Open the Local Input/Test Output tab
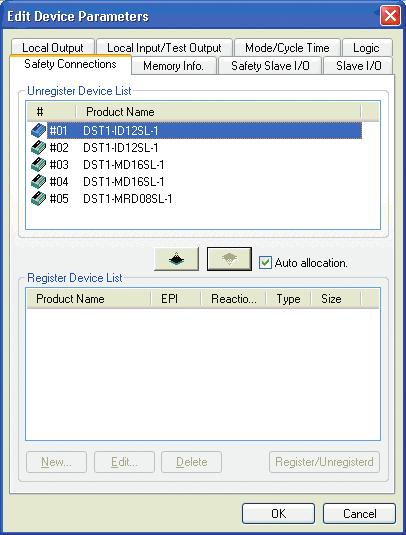Image resolution: width=406 pixels, height=535 pixels. click(x=164, y=48)
